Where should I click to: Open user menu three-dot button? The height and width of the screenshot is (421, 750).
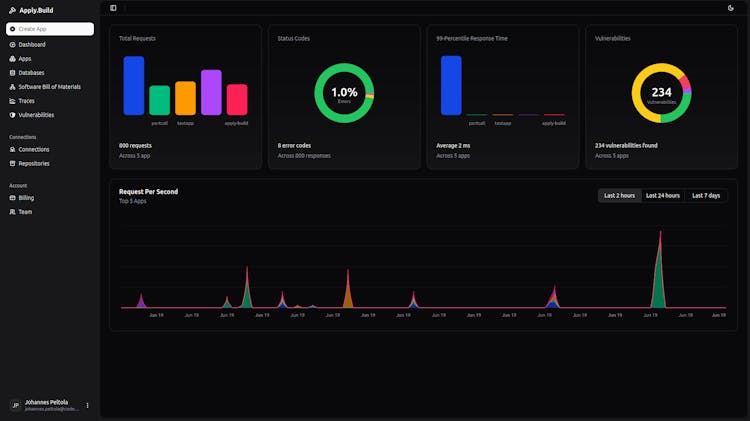coord(87,405)
